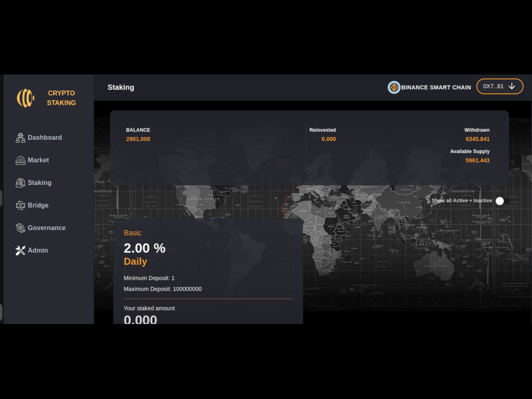Open the 0X7..81 wallet dropdown
The image size is (532, 399).
pyautogui.click(x=500, y=86)
